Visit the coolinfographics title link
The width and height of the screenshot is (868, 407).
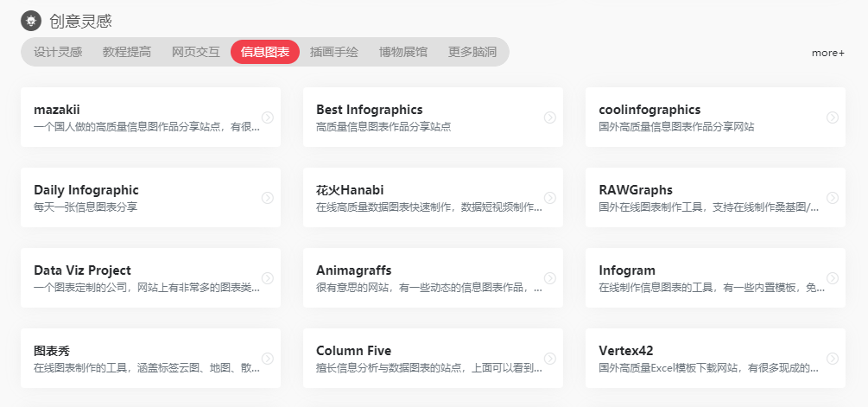click(x=649, y=110)
